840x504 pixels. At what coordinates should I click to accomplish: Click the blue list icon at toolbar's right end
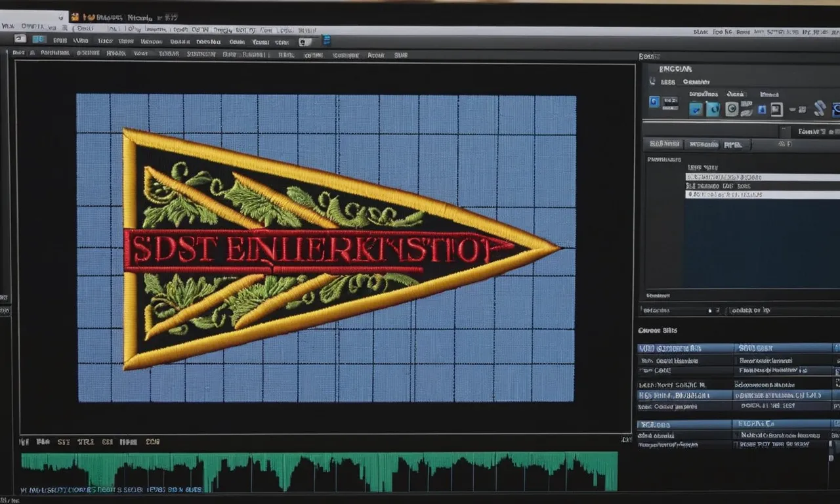(x=326, y=41)
